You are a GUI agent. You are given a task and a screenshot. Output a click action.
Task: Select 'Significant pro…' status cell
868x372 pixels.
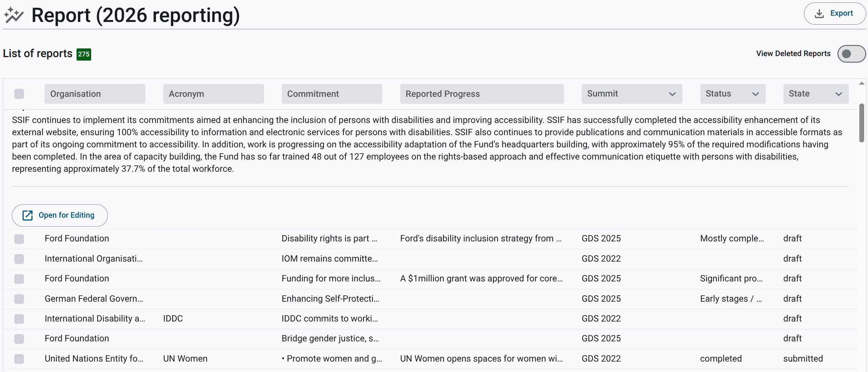click(731, 279)
